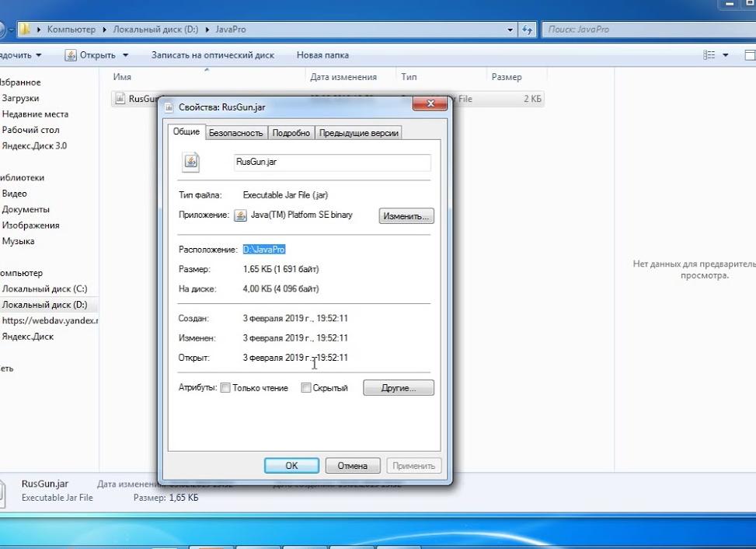Click the RusGun.jar file icon in file list
Viewport: 756px width, 549px height.
click(120, 99)
